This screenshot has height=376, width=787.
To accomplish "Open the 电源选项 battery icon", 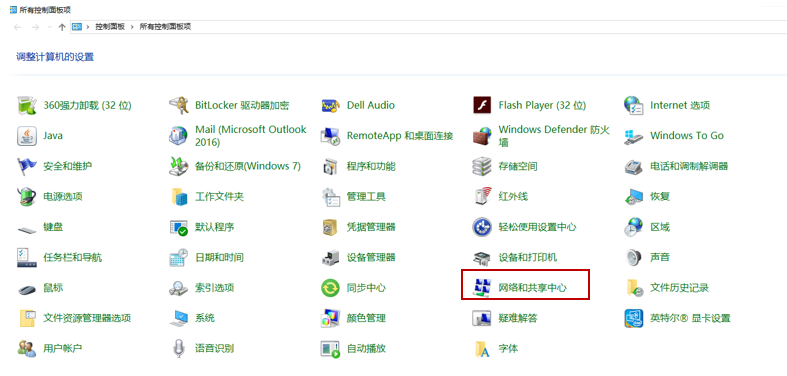I will click(x=27, y=196).
